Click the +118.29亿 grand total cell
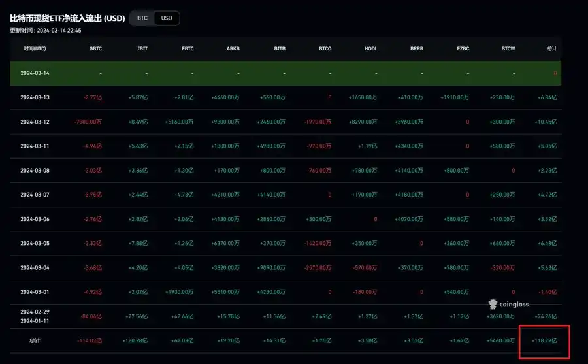This screenshot has width=588, height=364. 545,340
